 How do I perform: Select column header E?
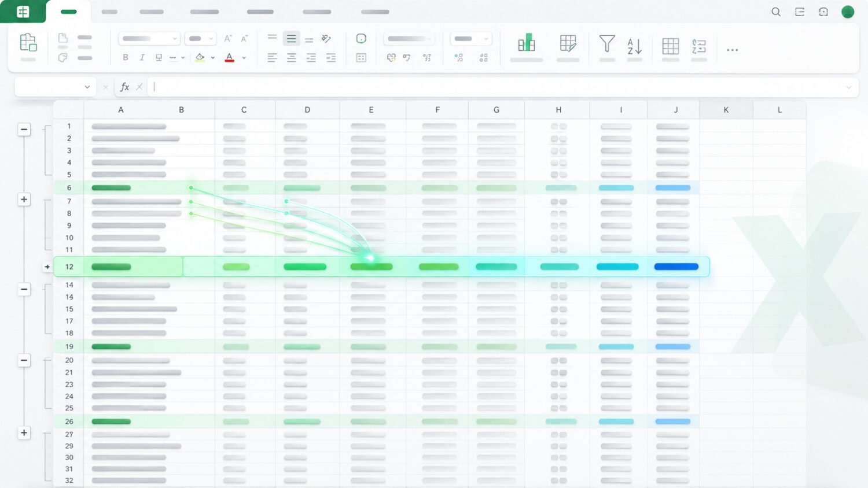coord(372,109)
